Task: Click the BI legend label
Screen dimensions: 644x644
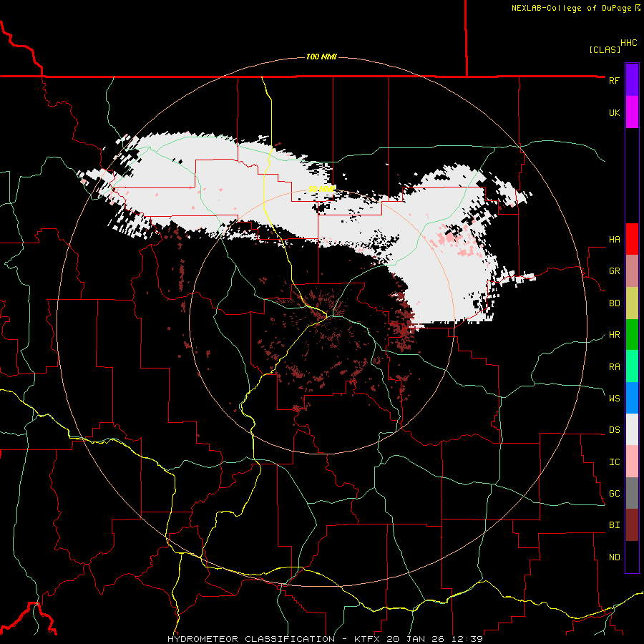Action: coord(614,525)
